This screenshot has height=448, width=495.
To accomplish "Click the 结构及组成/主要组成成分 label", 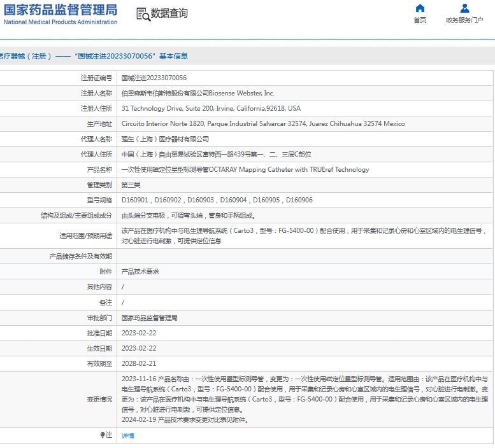I will [76, 216].
